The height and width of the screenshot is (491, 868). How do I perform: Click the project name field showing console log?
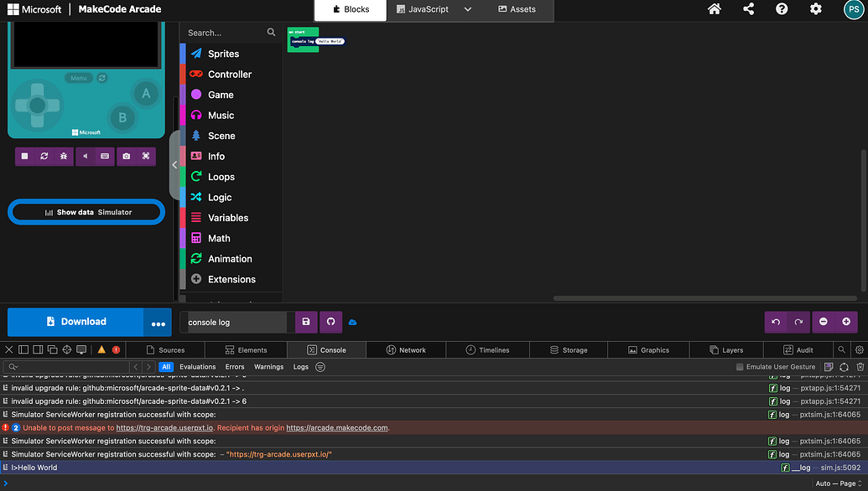coord(235,322)
